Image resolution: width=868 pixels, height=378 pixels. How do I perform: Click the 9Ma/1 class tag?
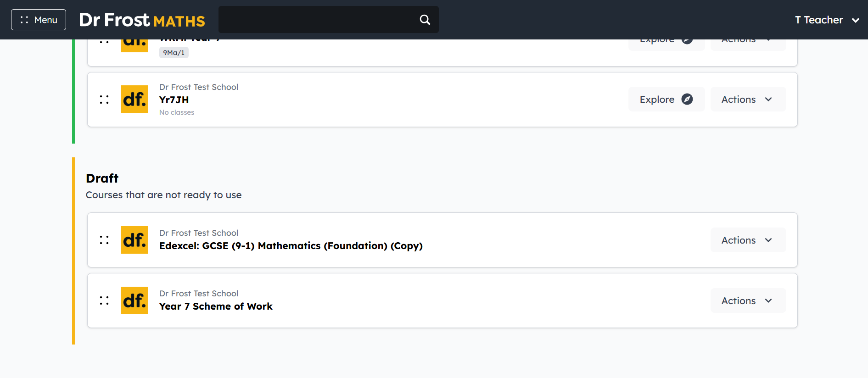174,52
